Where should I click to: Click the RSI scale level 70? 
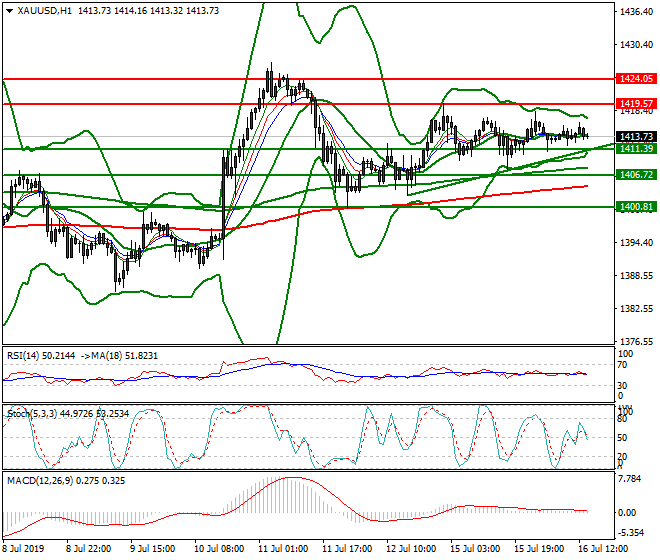coord(622,365)
